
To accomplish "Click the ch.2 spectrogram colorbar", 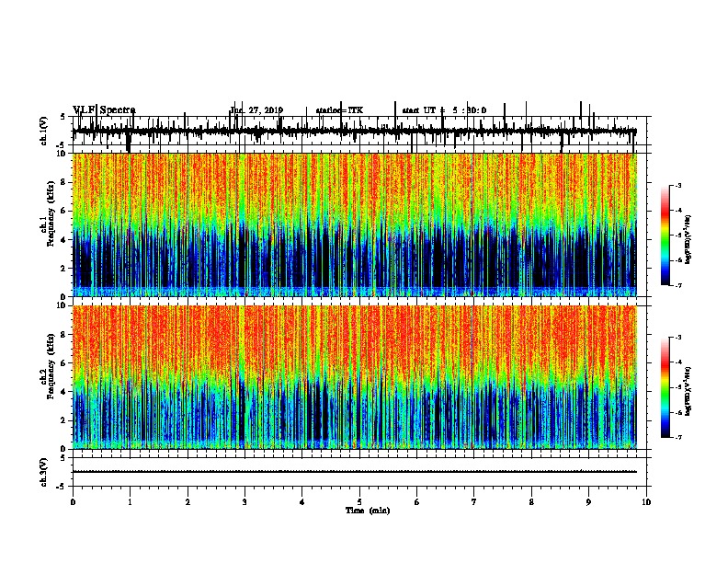I will pyautogui.click(x=665, y=387).
